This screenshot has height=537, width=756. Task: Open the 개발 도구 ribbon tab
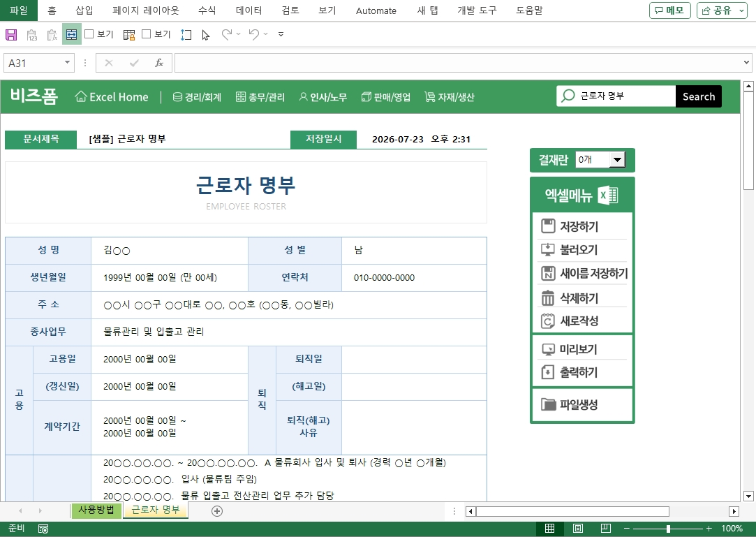(x=477, y=10)
